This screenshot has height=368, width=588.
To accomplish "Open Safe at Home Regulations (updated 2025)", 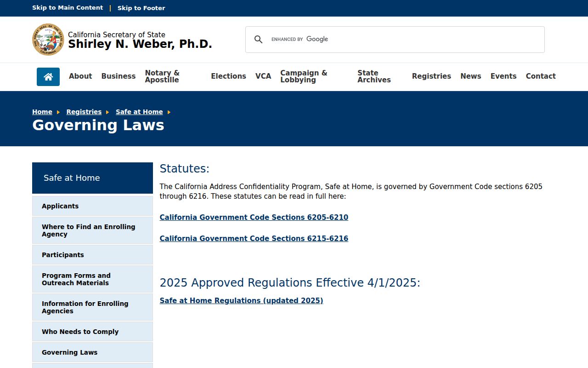I will pos(242,301).
